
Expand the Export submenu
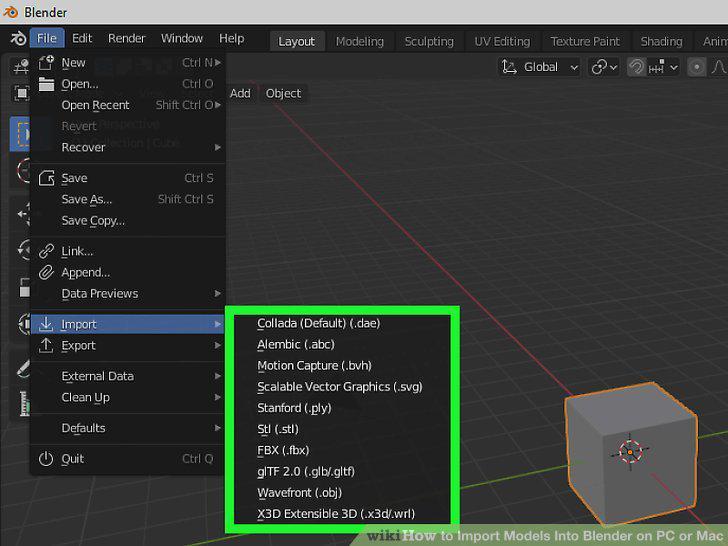tap(128, 346)
